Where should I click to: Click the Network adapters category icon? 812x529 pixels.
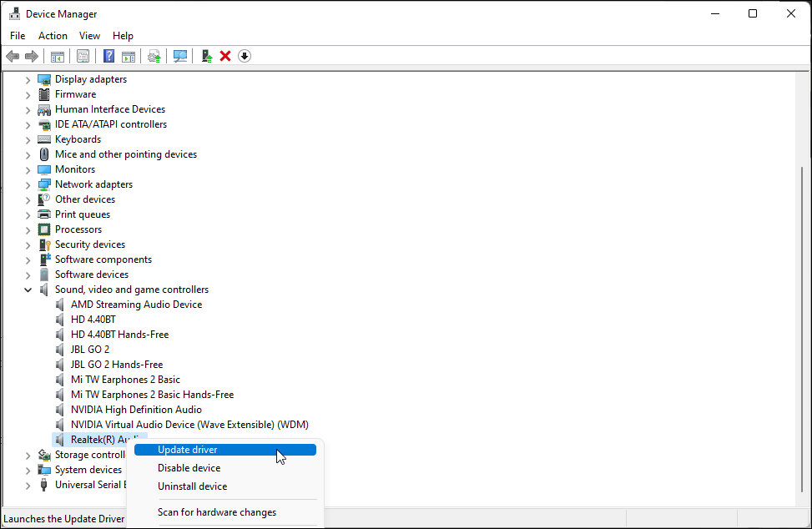44,184
